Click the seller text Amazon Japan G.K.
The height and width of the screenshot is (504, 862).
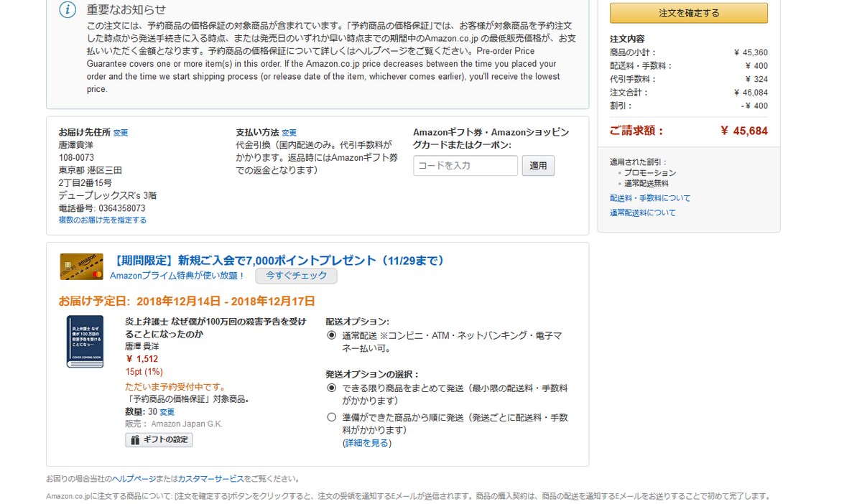[187, 424]
